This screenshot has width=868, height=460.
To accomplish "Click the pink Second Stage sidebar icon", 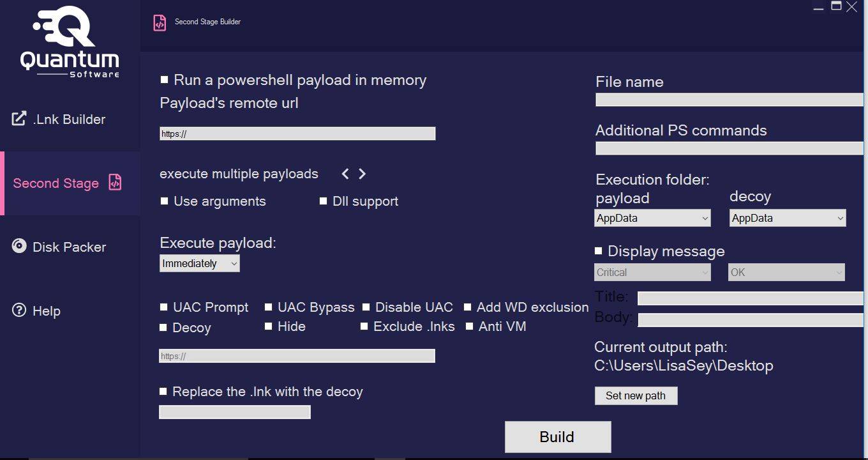I will point(115,182).
